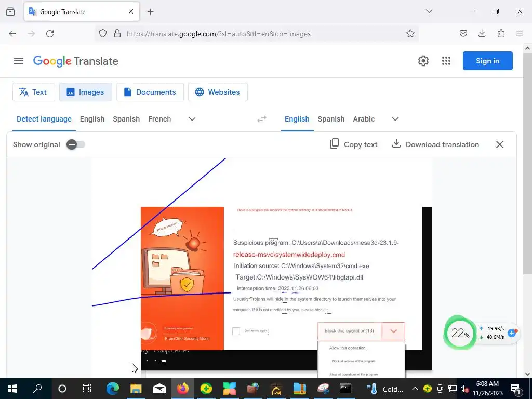Choose Detect language as source

(x=44, y=119)
